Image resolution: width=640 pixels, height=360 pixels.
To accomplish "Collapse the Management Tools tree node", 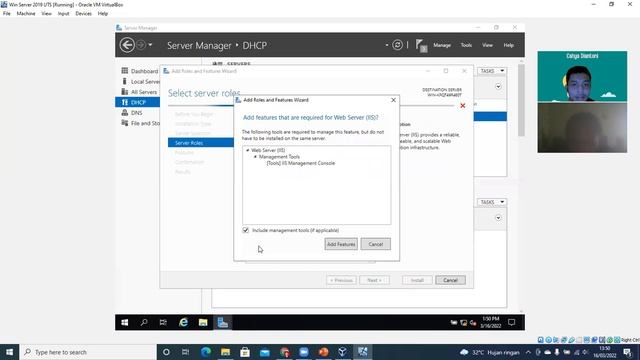I will coord(256,157).
